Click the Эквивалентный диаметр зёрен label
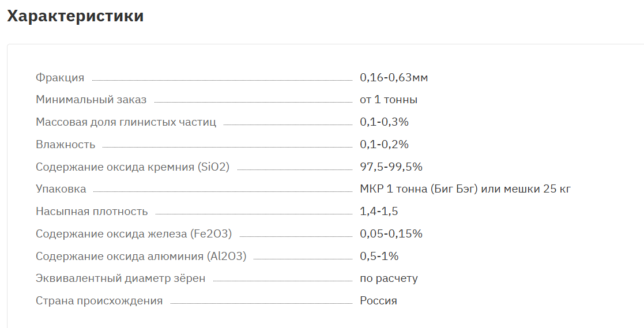The width and height of the screenshot is (644, 328). [120, 278]
